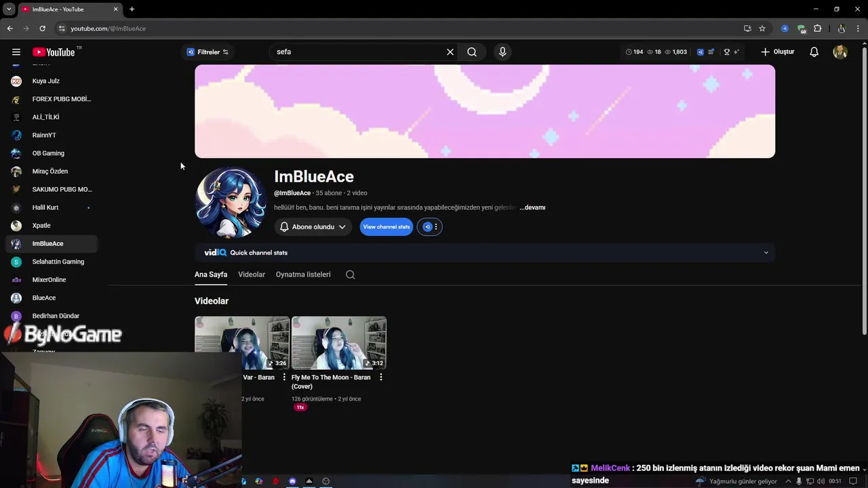Reload the page

42,28
